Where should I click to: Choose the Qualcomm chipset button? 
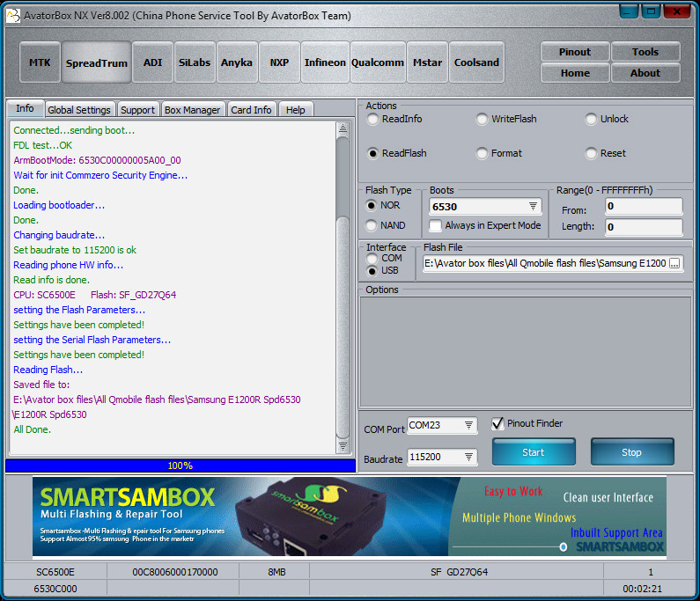pyautogui.click(x=377, y=62)
